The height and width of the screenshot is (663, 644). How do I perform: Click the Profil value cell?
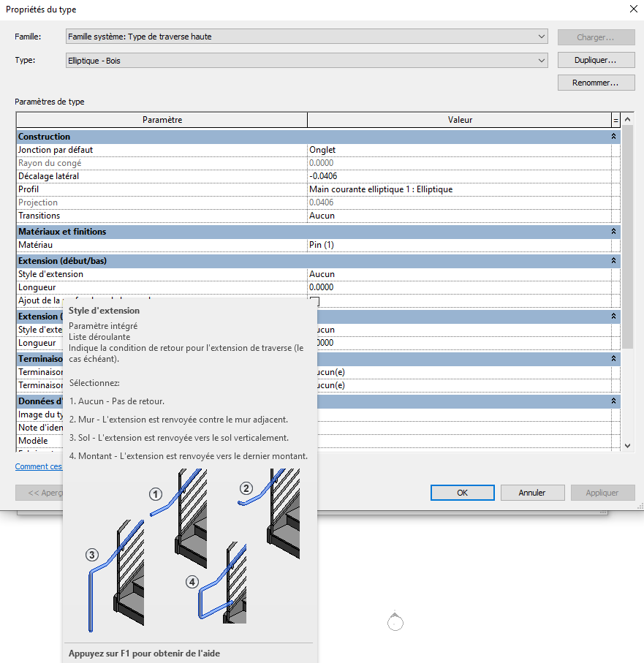458,189
